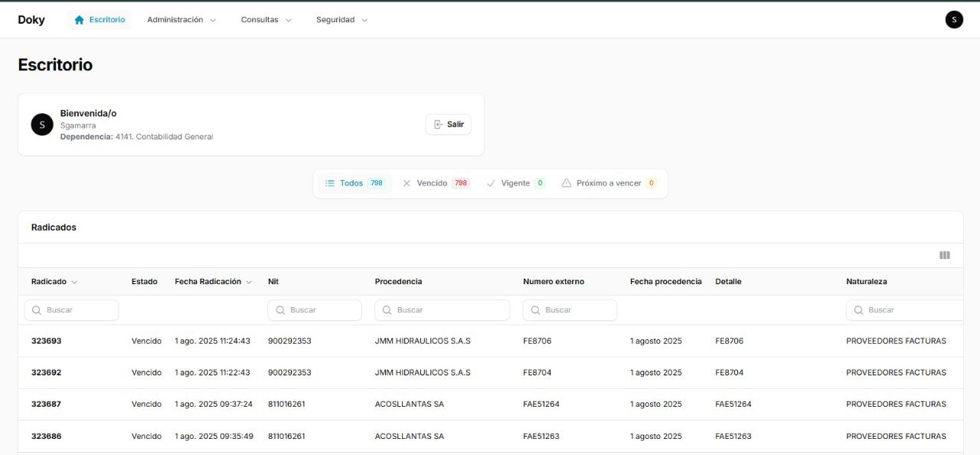
Task: Sort by Radicado column header
Action: (x=54, y=282)
